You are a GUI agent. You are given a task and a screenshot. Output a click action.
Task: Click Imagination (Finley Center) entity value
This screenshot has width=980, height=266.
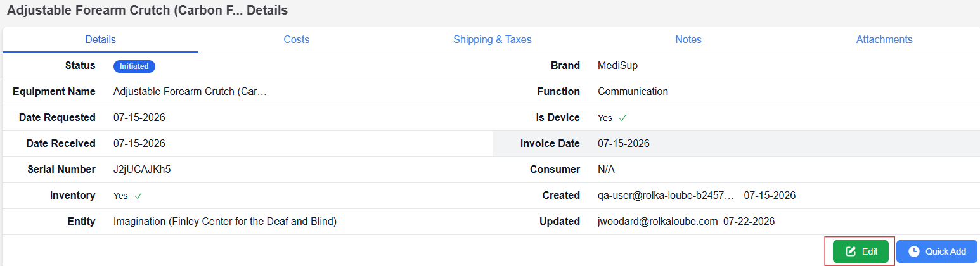[x=225, y=222]
